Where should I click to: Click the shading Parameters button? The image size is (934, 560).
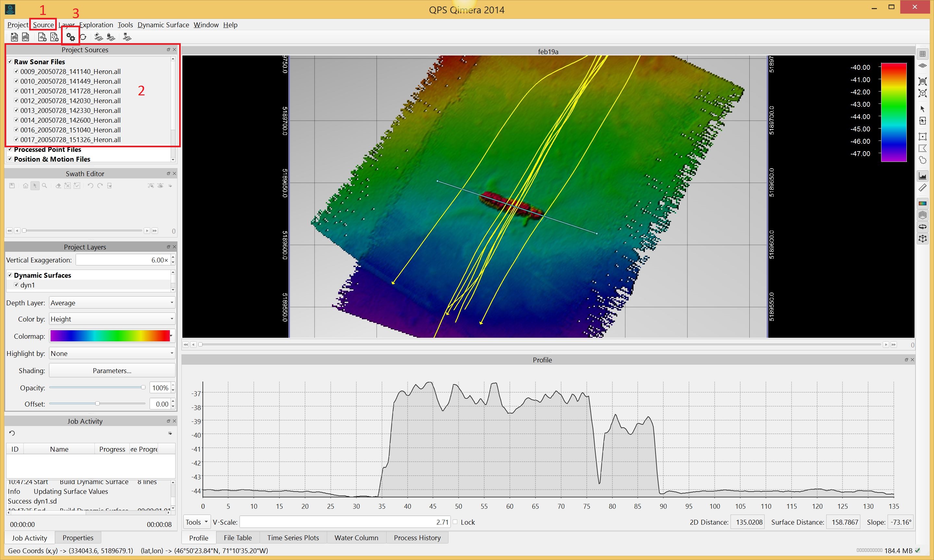pyautogui.click(x=112, y=371)
